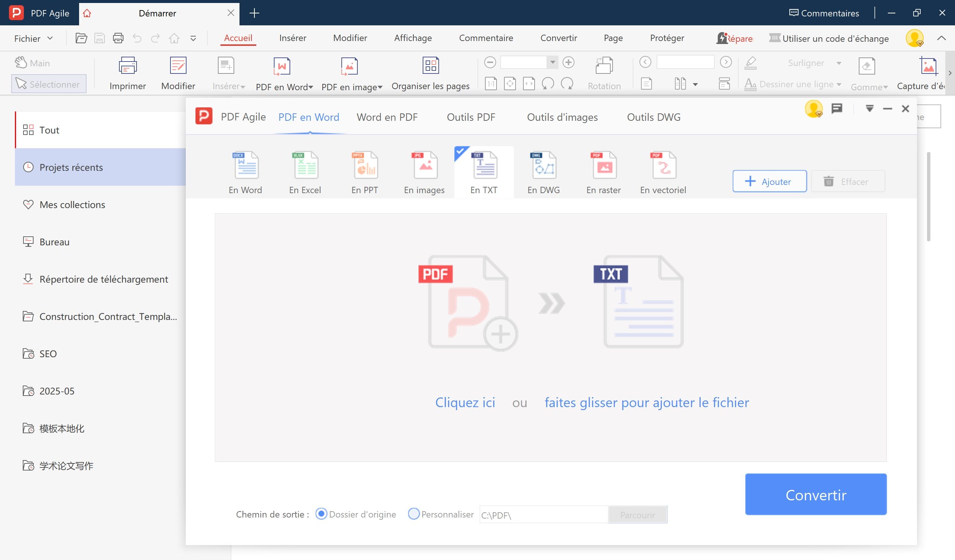Collapse the ribbon with chevron arrow
955x560 pixels.
pos(941,38)
